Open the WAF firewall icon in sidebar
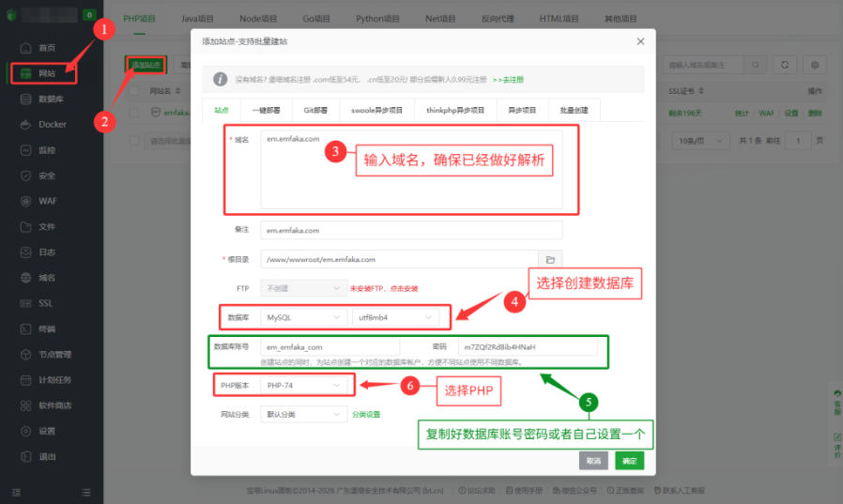The height and width of the screenshot is (504, 843). click(25, 201)
